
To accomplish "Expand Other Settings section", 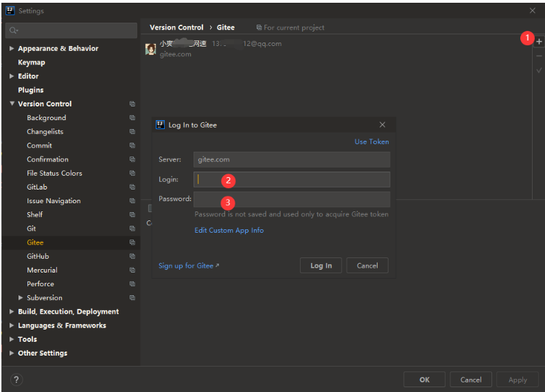I will tap(12, 353).
